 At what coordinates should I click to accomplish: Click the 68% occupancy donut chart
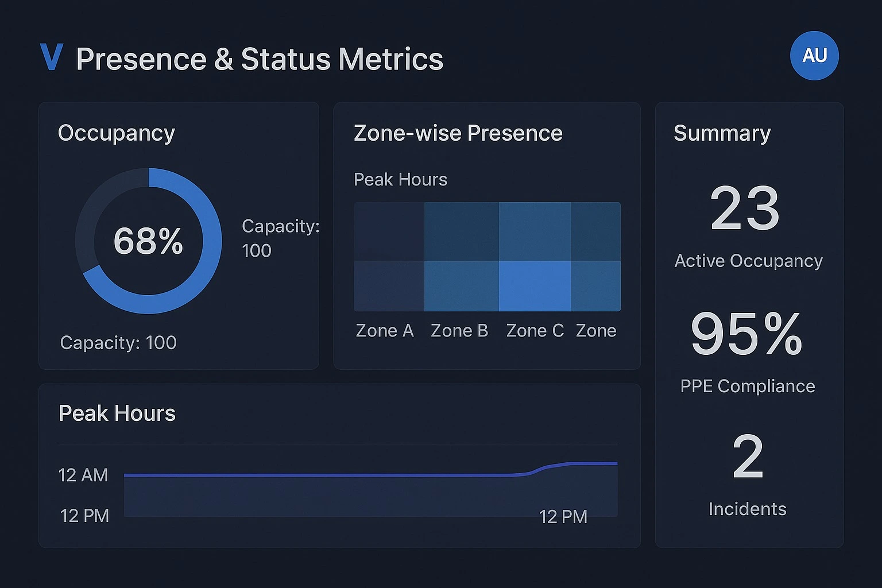point(148,241)
